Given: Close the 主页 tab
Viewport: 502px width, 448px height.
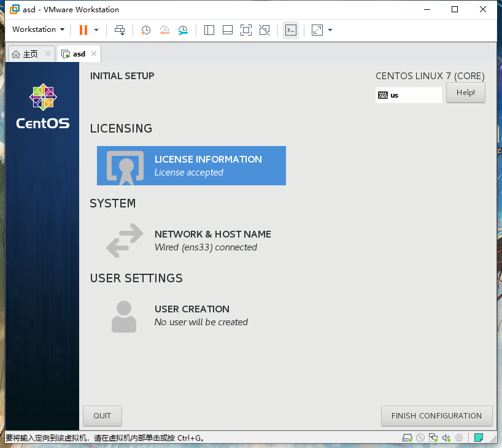Looking at the screenshot, I should pyautogui.click(x=48, y=53).
